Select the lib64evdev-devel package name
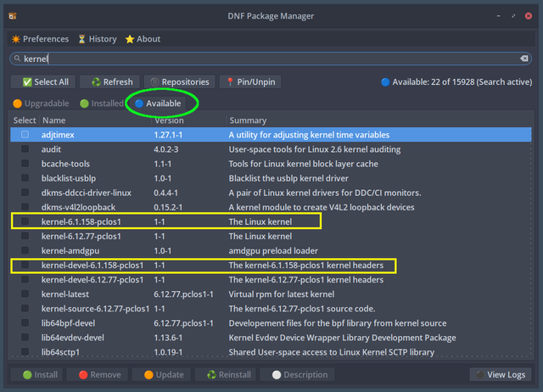Viewport: 543px width, 392px height. click(73, 338)
